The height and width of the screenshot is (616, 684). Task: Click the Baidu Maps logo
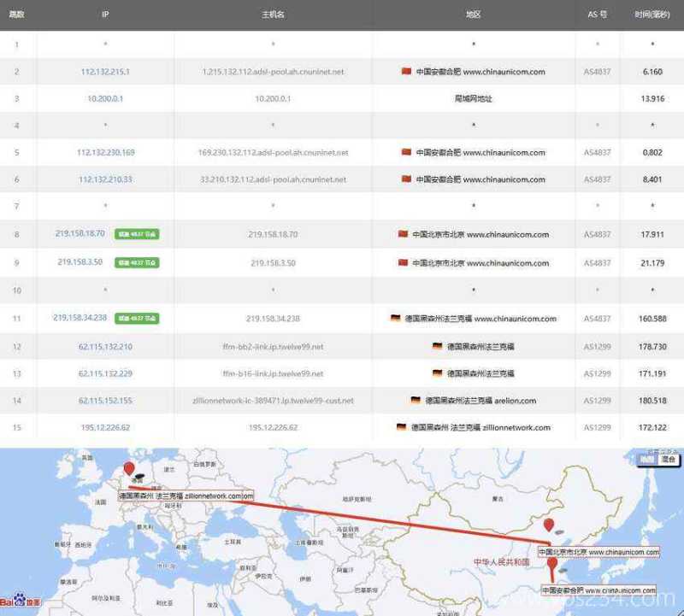(x=21, y=601)
